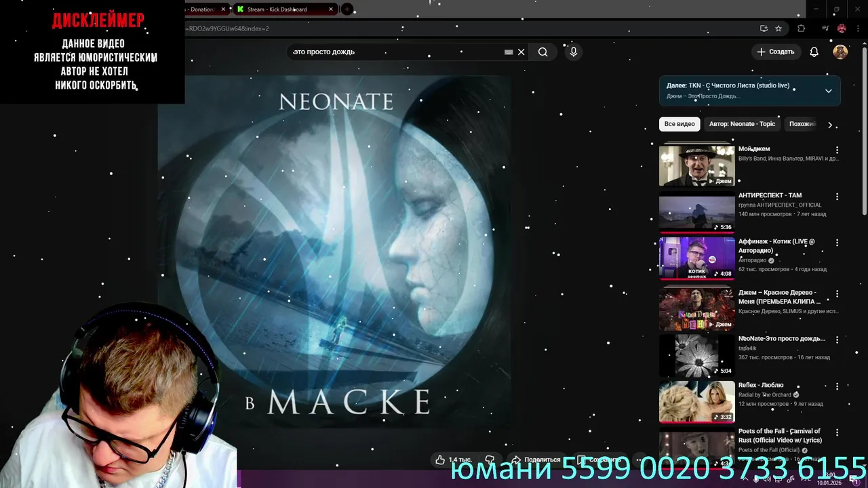Close the Stream - Kick Dashboard tab
Viewport: 868px width, 488px height.
pyautogui.click(x=331, y=9)
